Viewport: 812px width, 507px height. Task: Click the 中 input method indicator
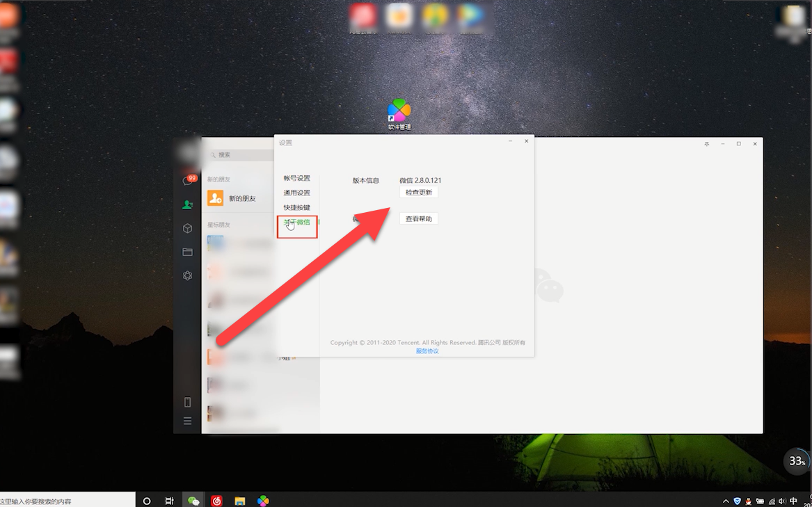793,501
